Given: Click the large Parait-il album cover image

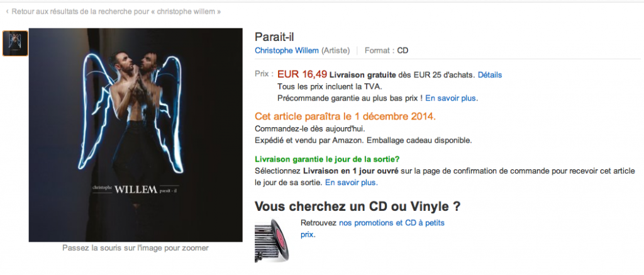Looking at the screenshot, I should 136,135.
